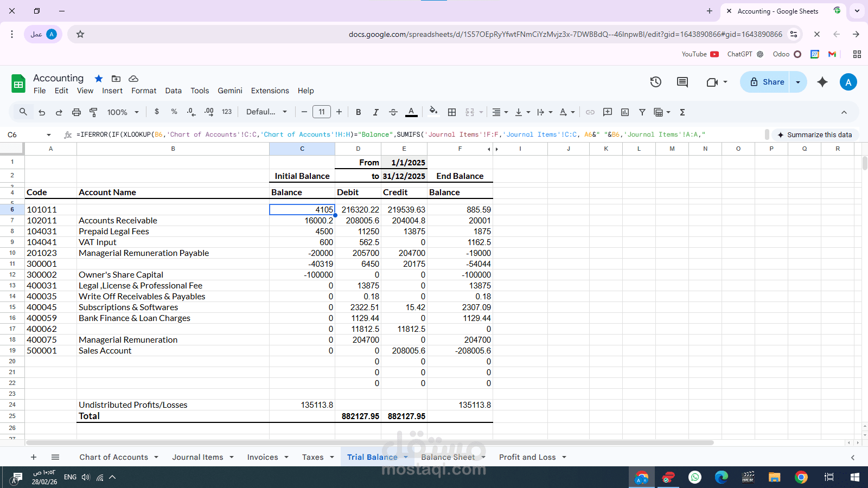
Task: Open the Insert menu
Action: coord(112,91)
